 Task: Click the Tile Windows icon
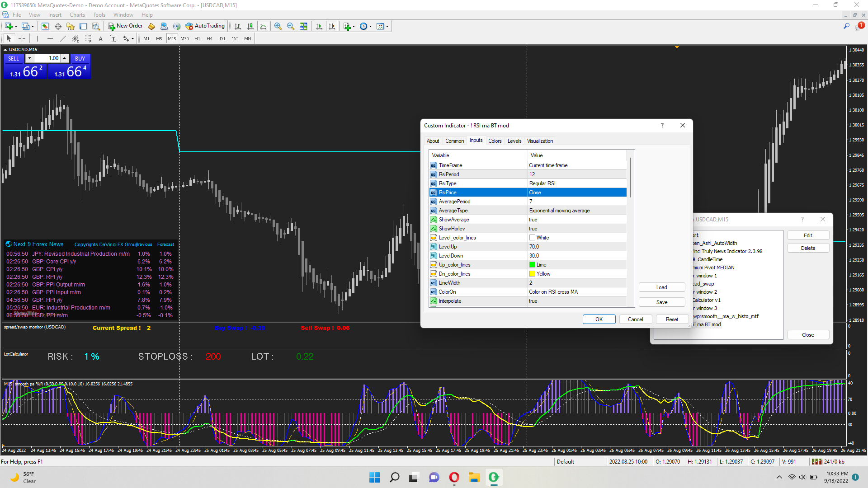pyautogui.click(x=303, y=26)
